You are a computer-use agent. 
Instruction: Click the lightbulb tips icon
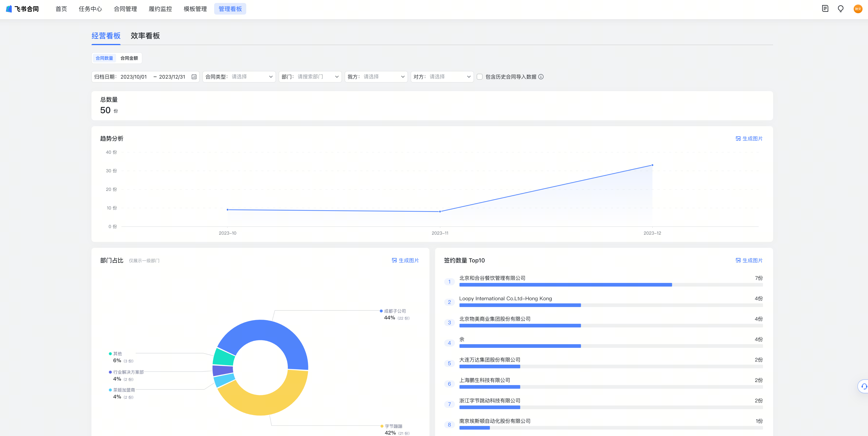(x=840, y=9)
